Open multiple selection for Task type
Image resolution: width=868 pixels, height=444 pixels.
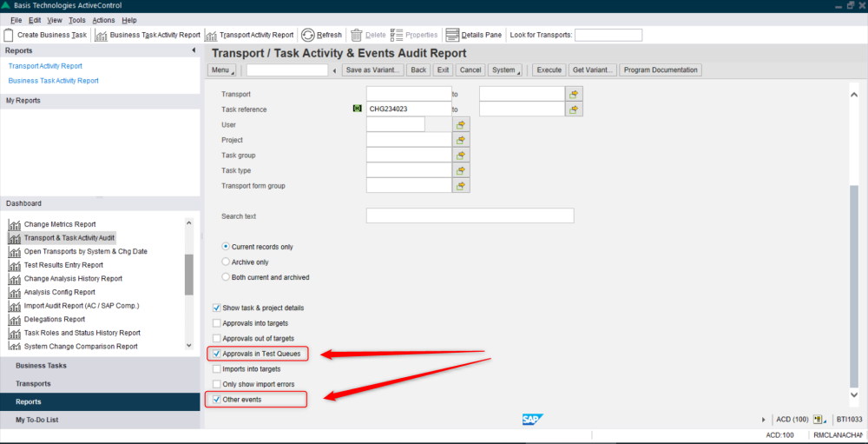461,170
